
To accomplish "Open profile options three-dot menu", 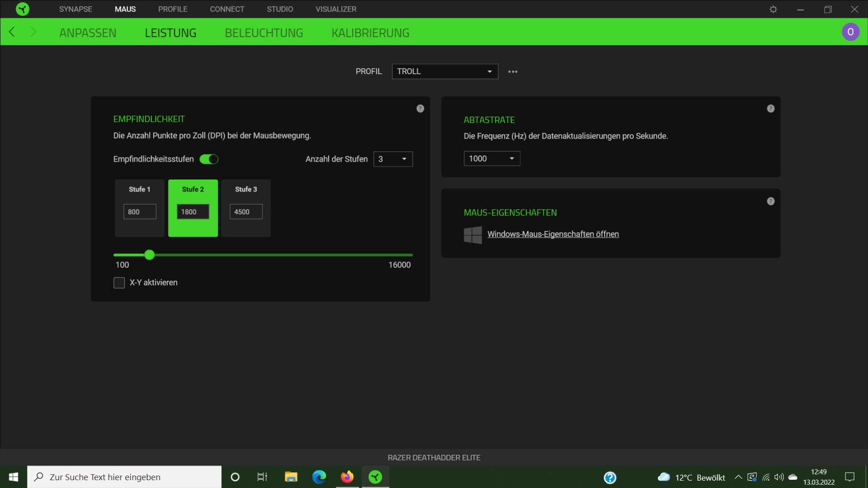I will (513, 72).
